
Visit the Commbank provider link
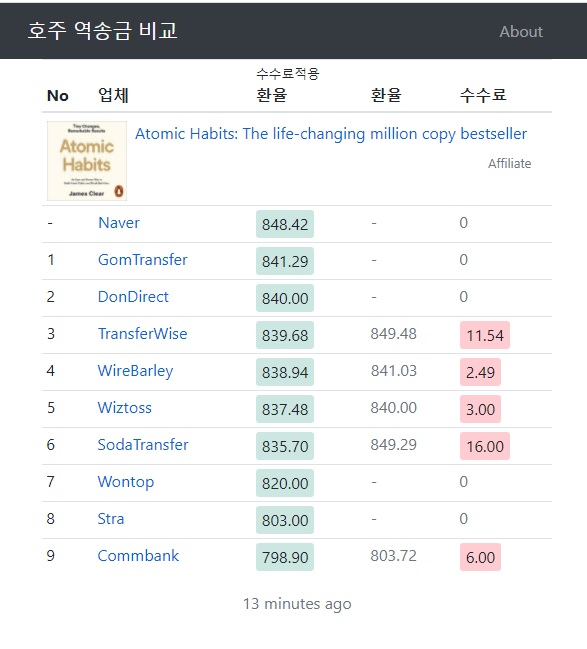[x=138, y=555]
